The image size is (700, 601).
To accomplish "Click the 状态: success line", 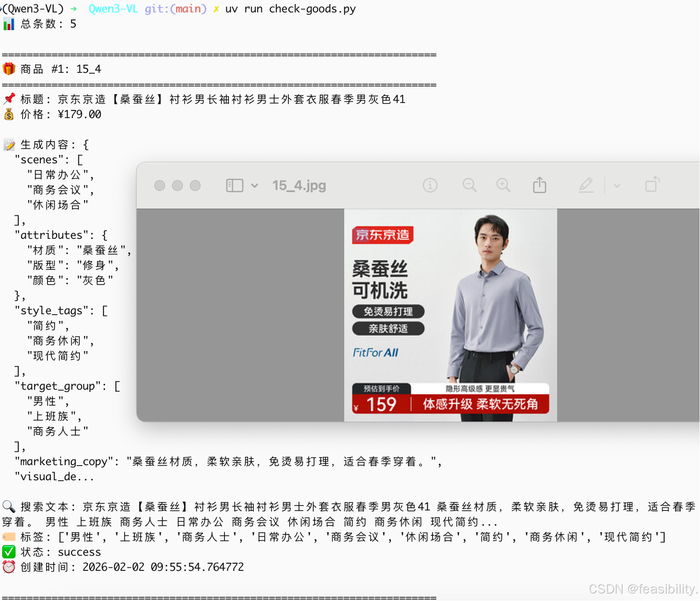I will coord(52,552).
